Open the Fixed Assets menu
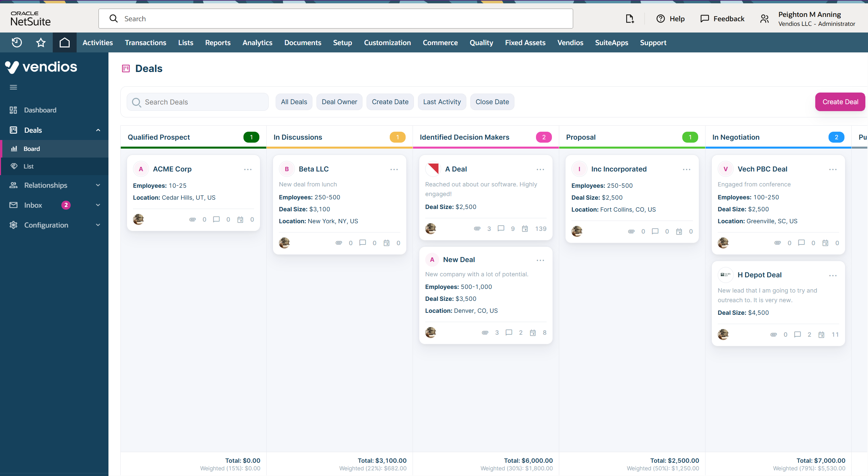The width and height of the screenshot is (868, 476). pos(525,42)
